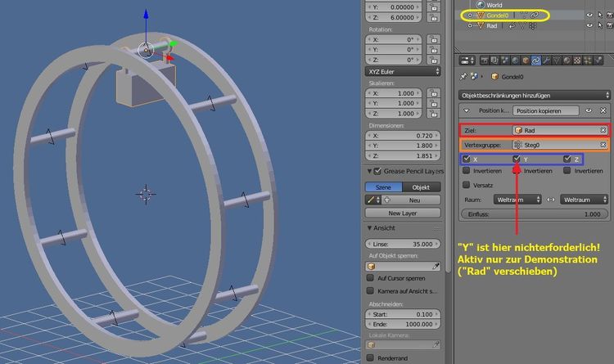Viewport: 614px width, 364px height.
Task: Remove the Position kopieren constraint
Action: click(x=603, y=110)
